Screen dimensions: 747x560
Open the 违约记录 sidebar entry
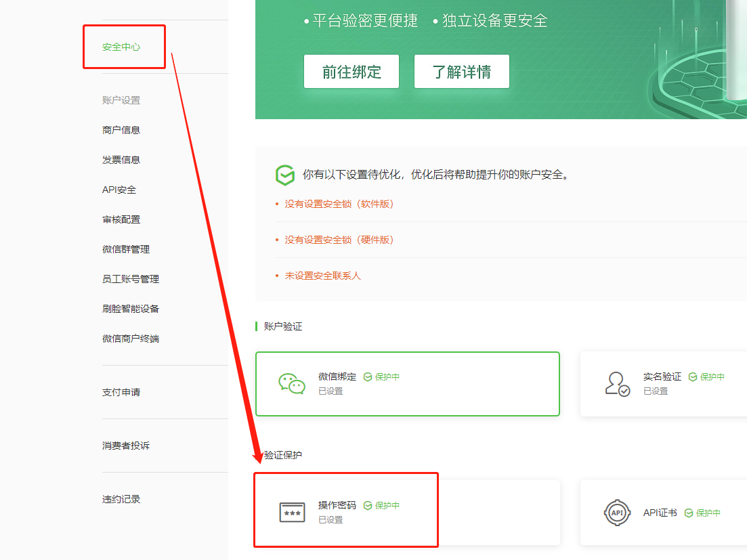coord(121,499)
